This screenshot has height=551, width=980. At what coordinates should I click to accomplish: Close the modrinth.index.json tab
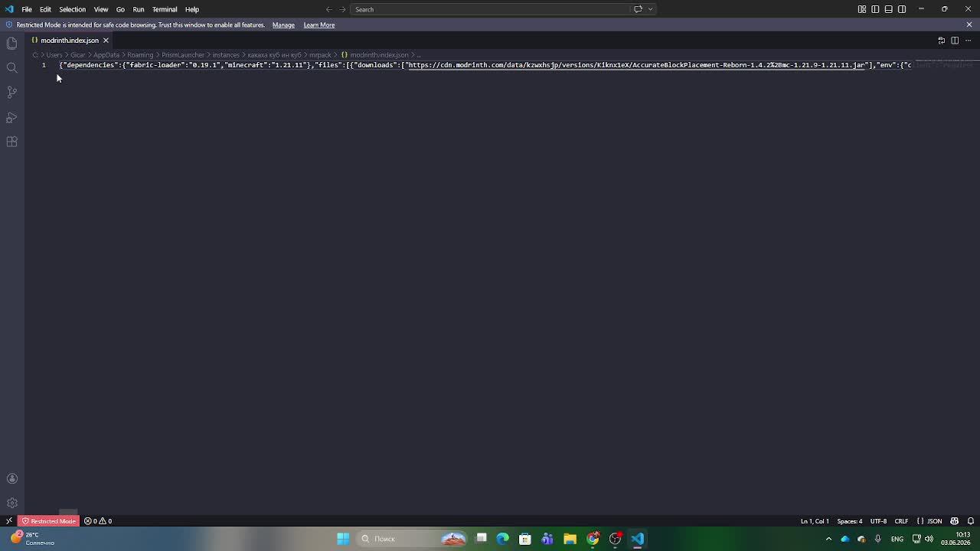tap(106, 40)
